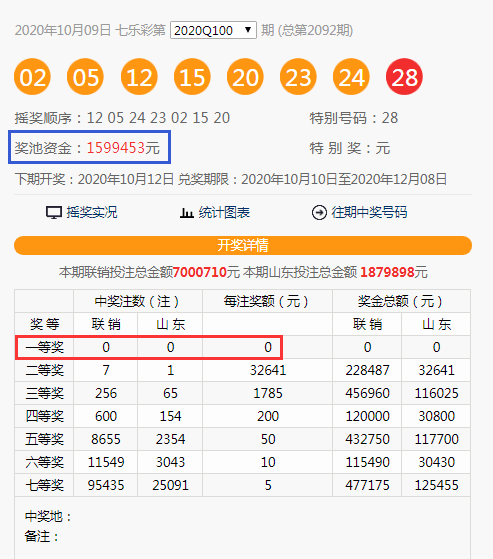The image size is (493, 559).
Task: Open the 统计图表 link
Action: [224, 212]
